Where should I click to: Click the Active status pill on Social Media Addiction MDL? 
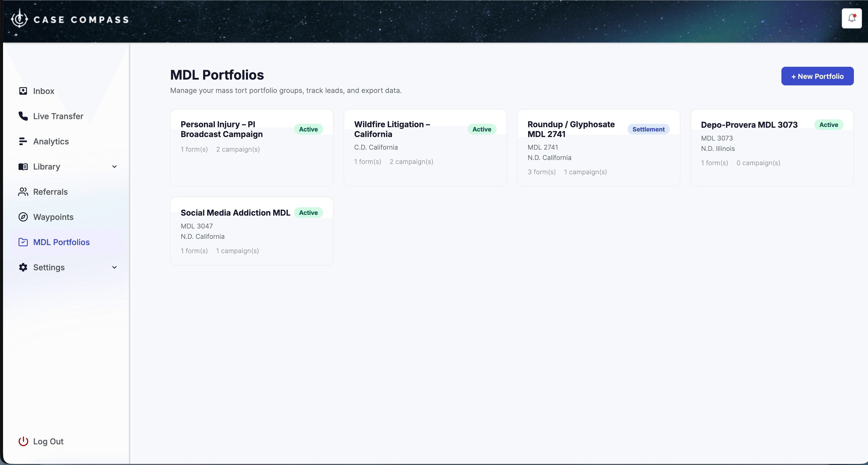point(308,212)
